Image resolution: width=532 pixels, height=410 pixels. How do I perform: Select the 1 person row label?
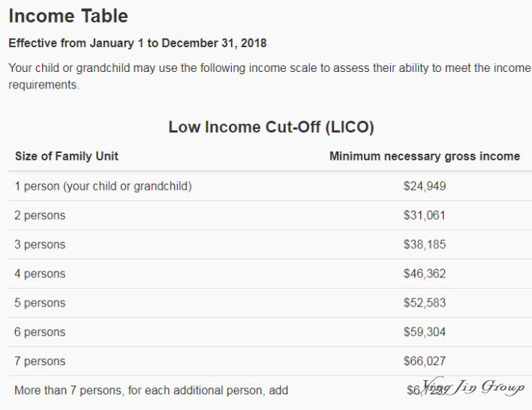[103, 187]
